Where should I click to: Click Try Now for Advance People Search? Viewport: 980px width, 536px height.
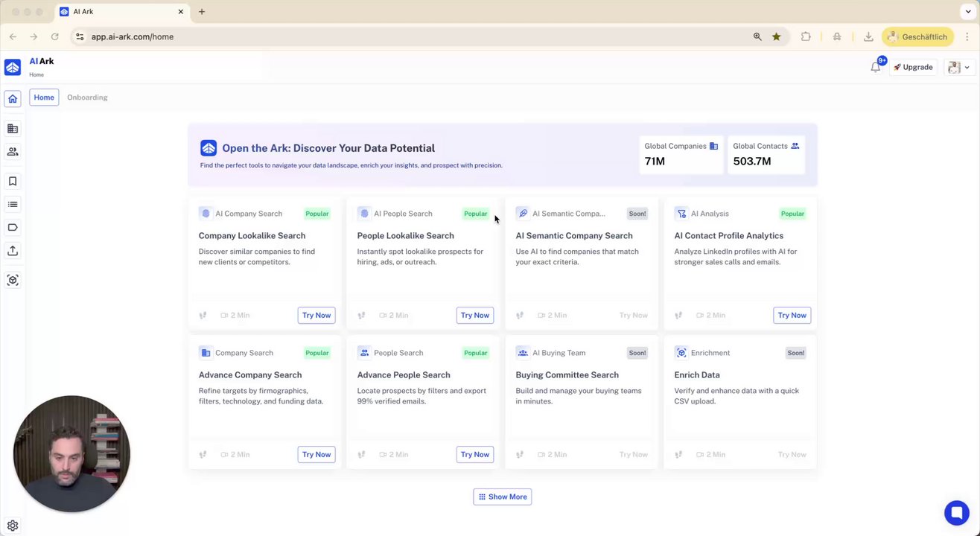(475, 455)
